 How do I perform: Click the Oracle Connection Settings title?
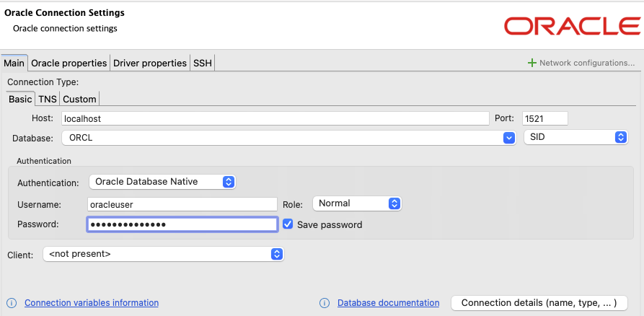[x=64, y=13]
